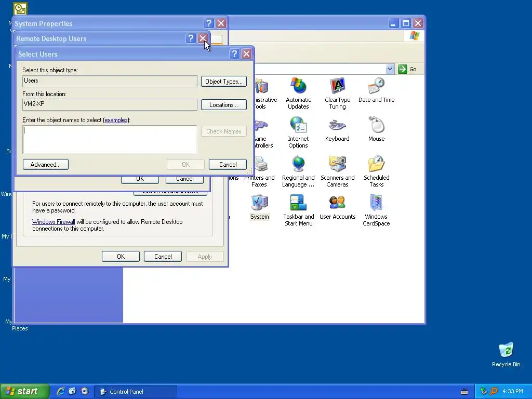Screen dimensions: 532x399
Task: Click Control Panel taskbar button
Action: (x=136, y=392)
